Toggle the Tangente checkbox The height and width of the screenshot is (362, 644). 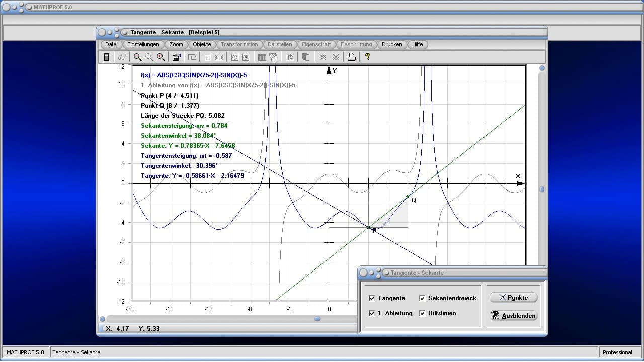tap(372, 298)
